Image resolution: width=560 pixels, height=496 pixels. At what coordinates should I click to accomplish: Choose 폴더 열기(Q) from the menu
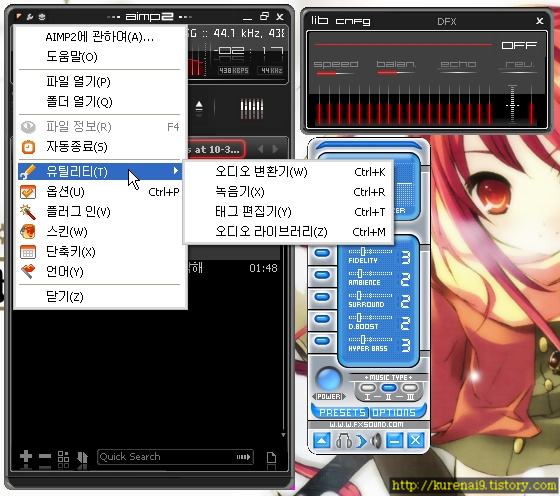100,102
